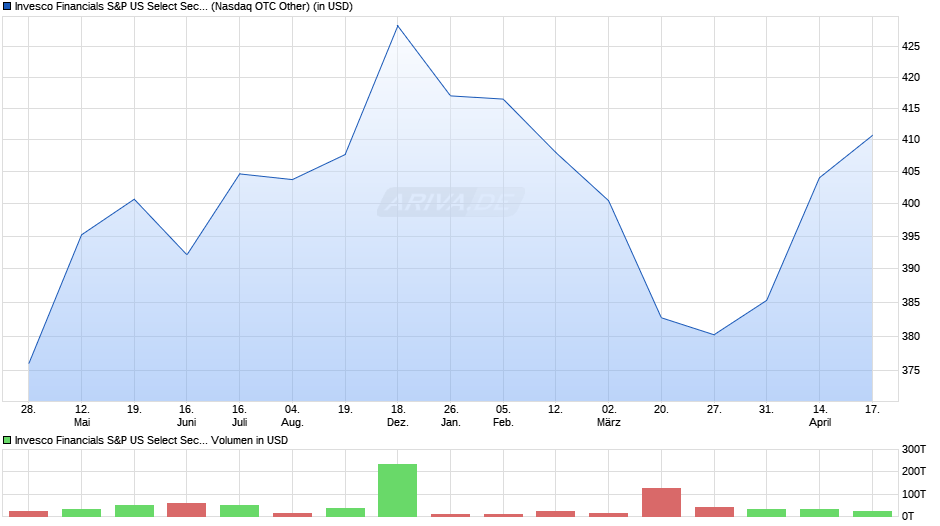
Task: Click the '20.' date axis label
Action: [661, 409]
